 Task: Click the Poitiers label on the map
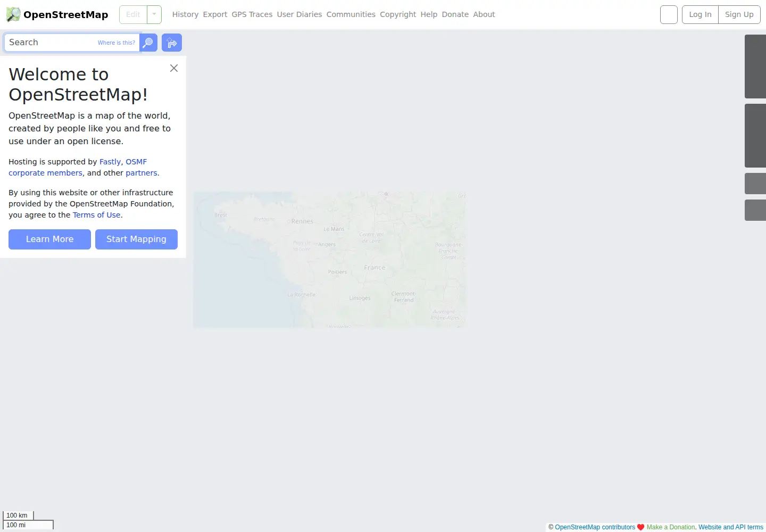[337, 272]
